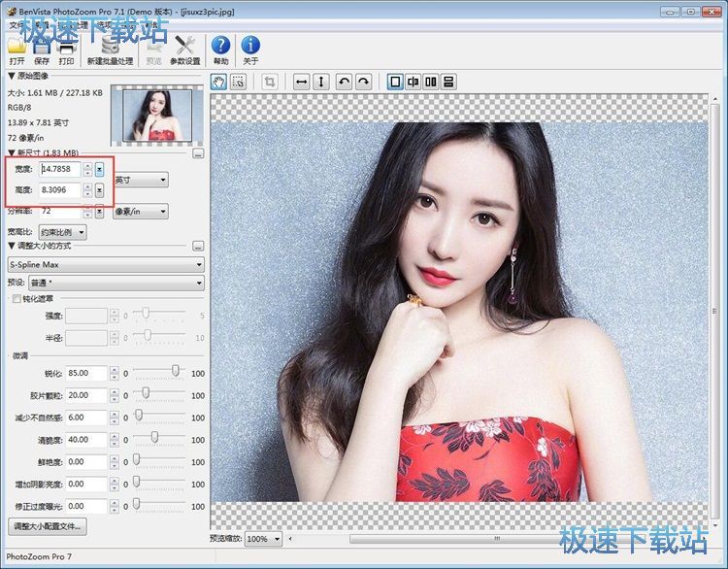Viewport: 728px width, 569px height.
Task: Enable the 锐化遮罩 checkbox
Action: coord(15,299)
